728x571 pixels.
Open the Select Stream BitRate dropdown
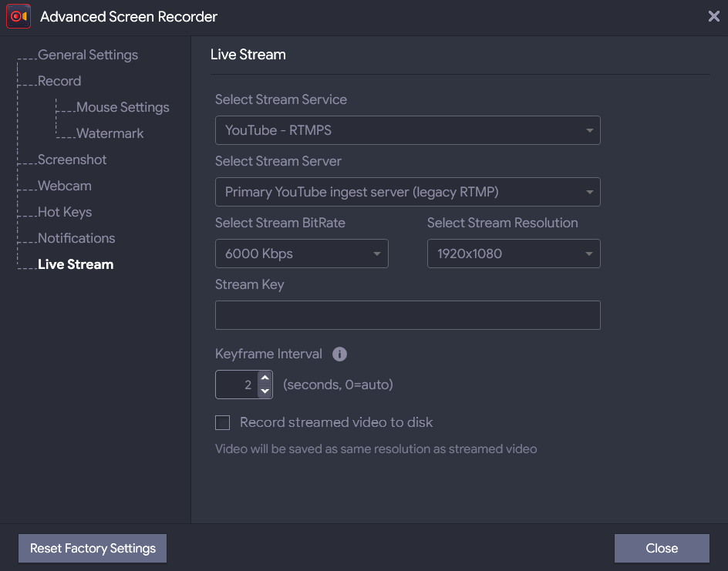[301, 254]
